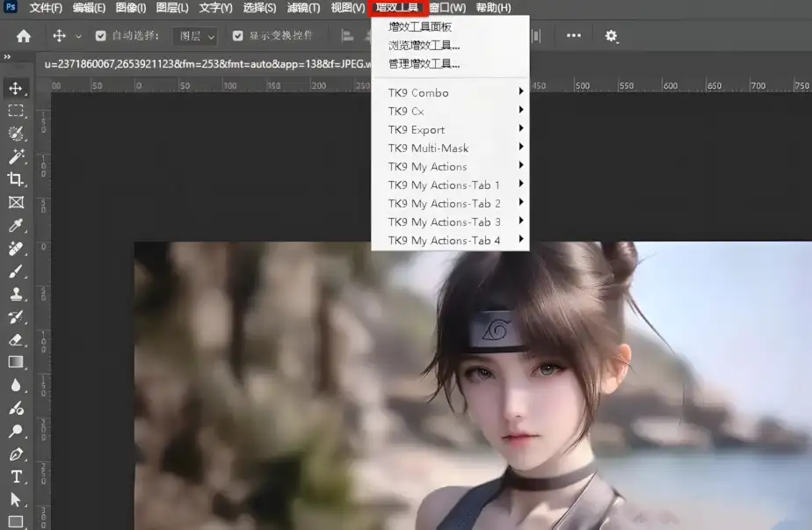Select the Frame tool

[x=16, y=202]
